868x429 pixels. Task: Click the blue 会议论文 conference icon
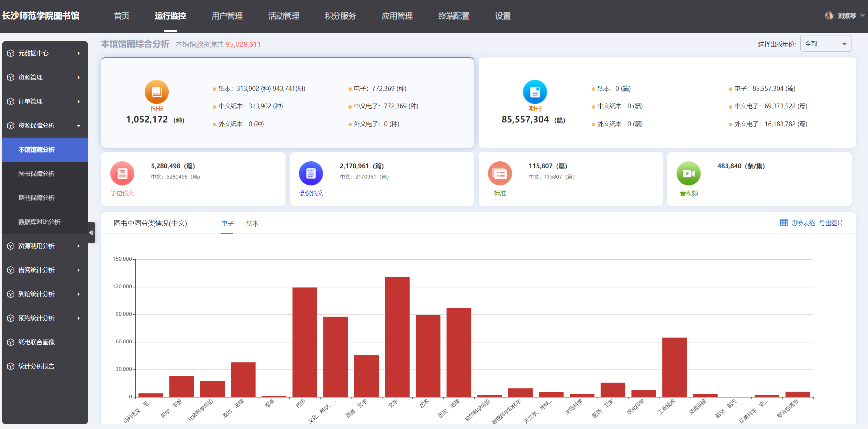(x=311, y=173)
